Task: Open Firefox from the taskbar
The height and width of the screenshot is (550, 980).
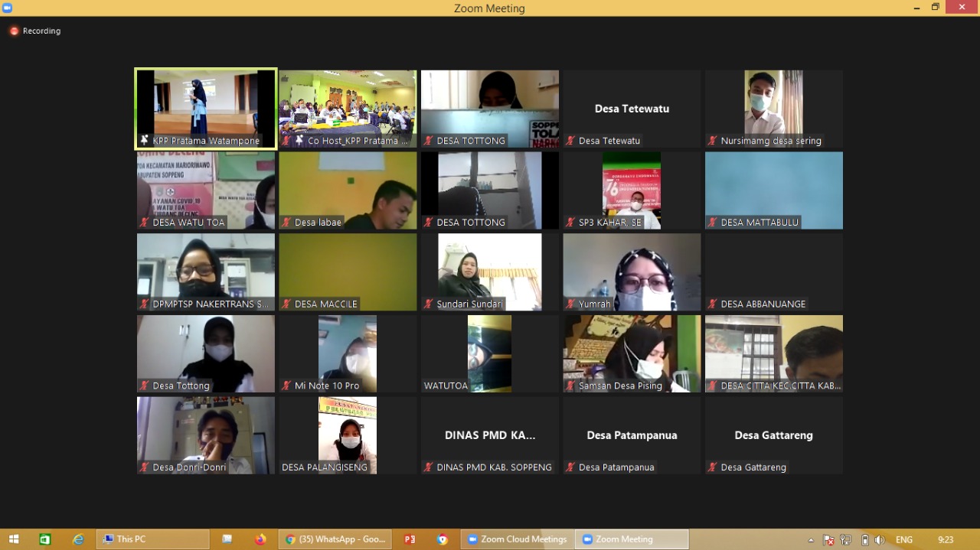Action: click(260, 539)
